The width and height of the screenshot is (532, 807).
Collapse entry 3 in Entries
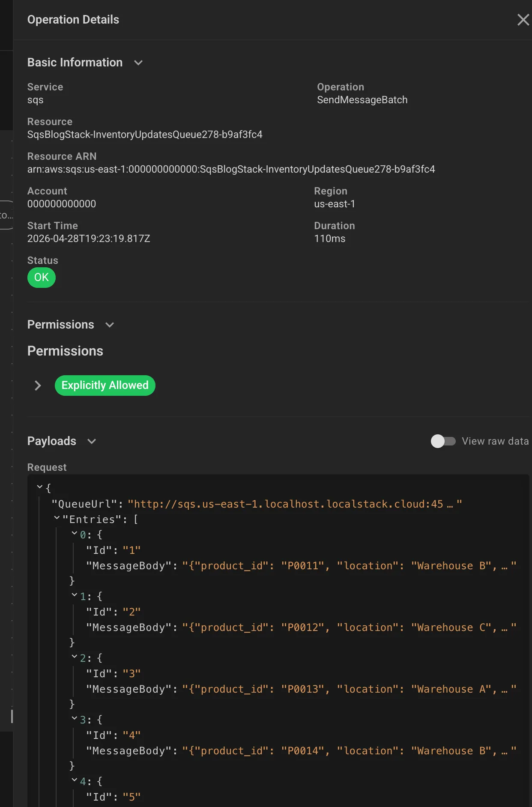[x=74, y=718]
